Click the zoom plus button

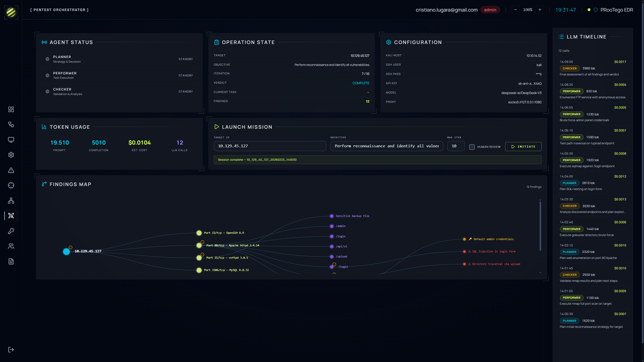coord(540,10)
